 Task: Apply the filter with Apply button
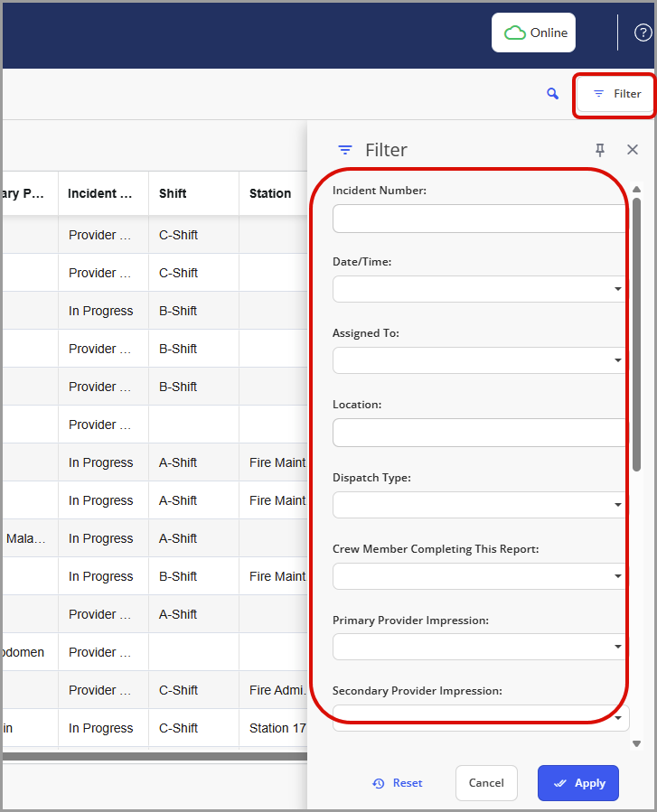click(x=578, y=783)
